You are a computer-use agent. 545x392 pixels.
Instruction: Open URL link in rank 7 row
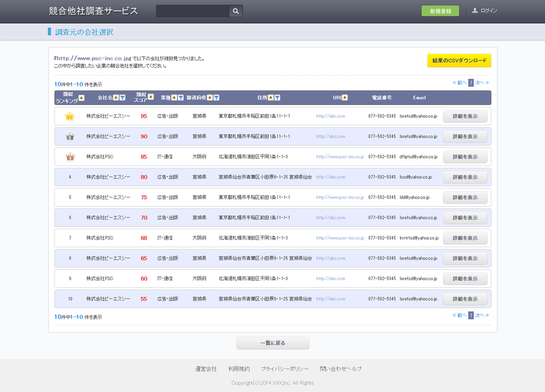pos(340,238)
